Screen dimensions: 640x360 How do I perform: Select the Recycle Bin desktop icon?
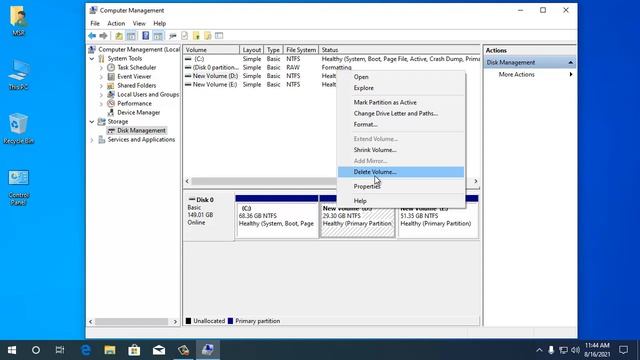pos(18,129)
